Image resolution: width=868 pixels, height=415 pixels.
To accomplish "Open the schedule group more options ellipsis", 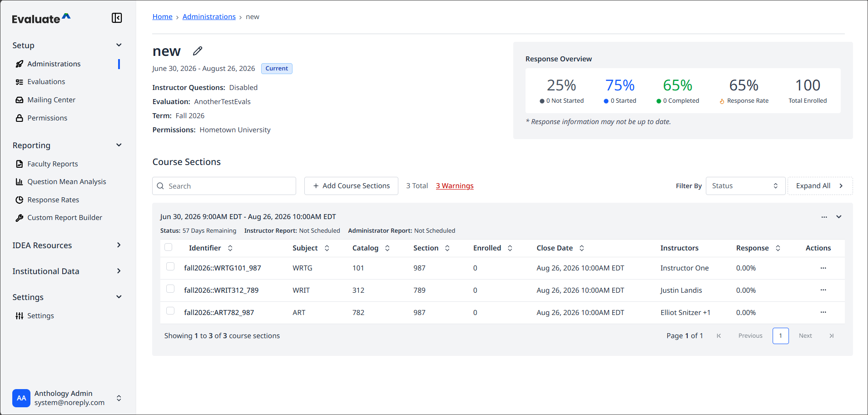I will [824, 217].
